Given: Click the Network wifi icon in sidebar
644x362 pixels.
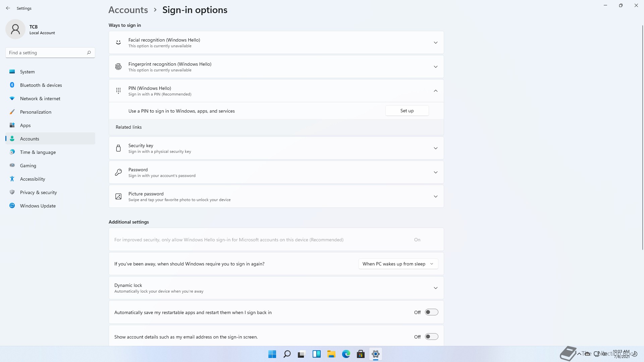Looking at the screenshot, I should [x=12, y=98].
